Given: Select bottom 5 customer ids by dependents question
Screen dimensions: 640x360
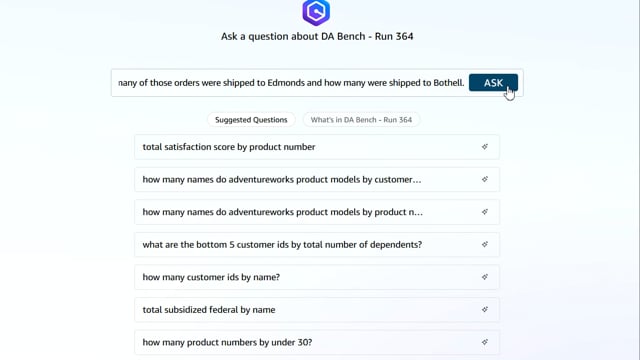Looking at the screenshot, I should coord(317,245).
